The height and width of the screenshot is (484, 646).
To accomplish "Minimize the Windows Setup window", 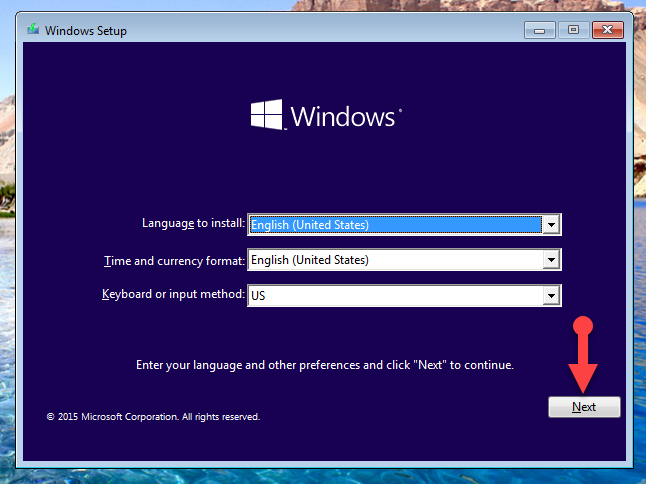I will (x=540, y=30).
